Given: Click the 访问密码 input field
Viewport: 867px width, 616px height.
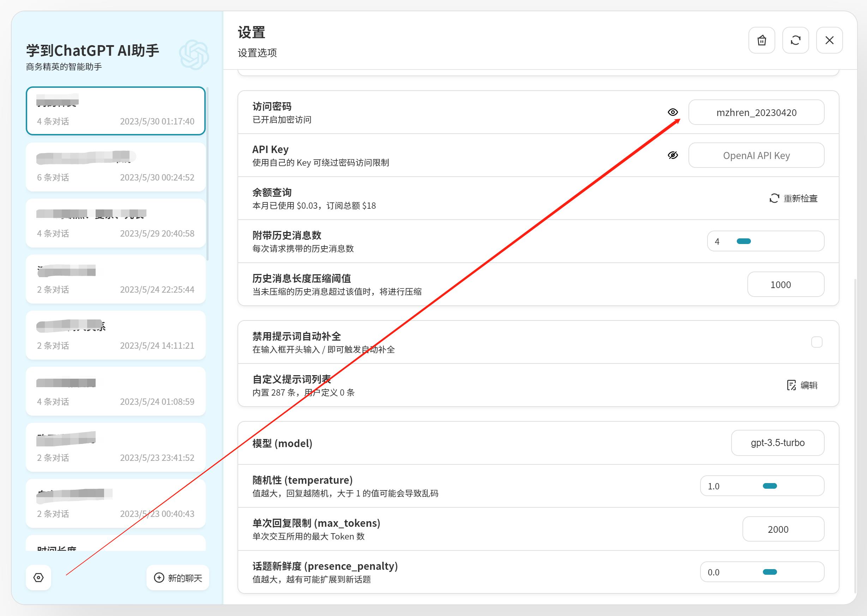Looking at the screenshot, I should (x=756, y=112).
